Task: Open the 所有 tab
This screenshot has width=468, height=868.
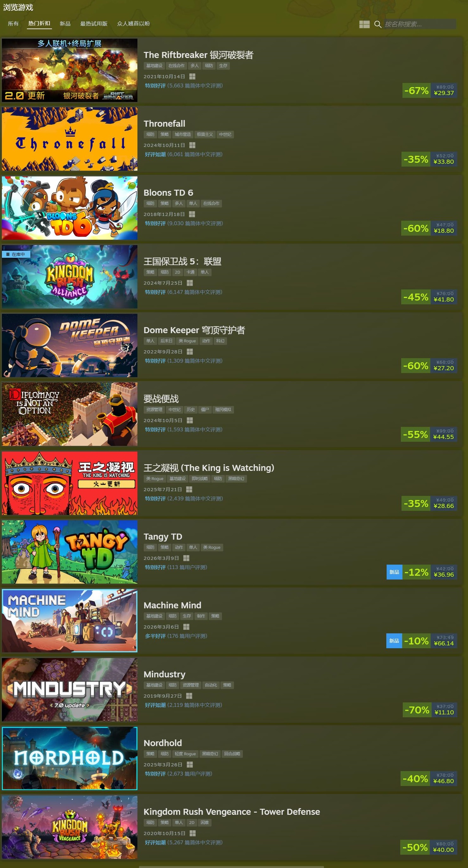Action: [13, 23]
